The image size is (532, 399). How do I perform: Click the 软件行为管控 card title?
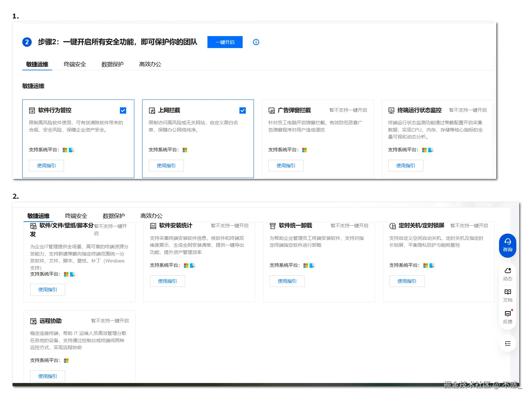[x=55, y=110]
